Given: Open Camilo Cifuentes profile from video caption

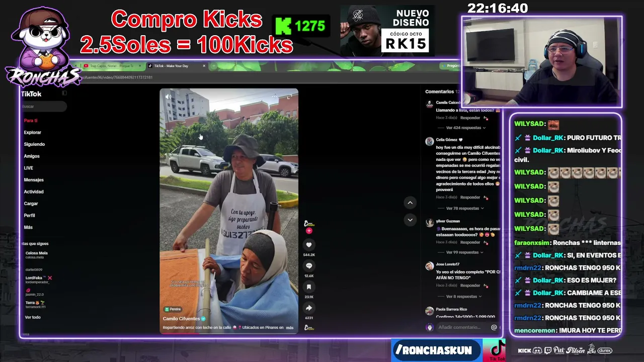Looking at the screenshot, I should [182, 319].
